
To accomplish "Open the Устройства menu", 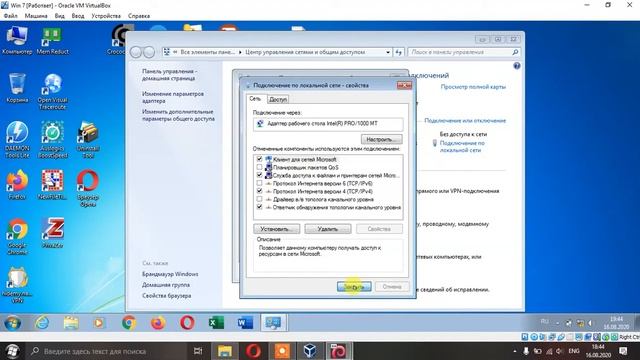I will tap(106, 16).
